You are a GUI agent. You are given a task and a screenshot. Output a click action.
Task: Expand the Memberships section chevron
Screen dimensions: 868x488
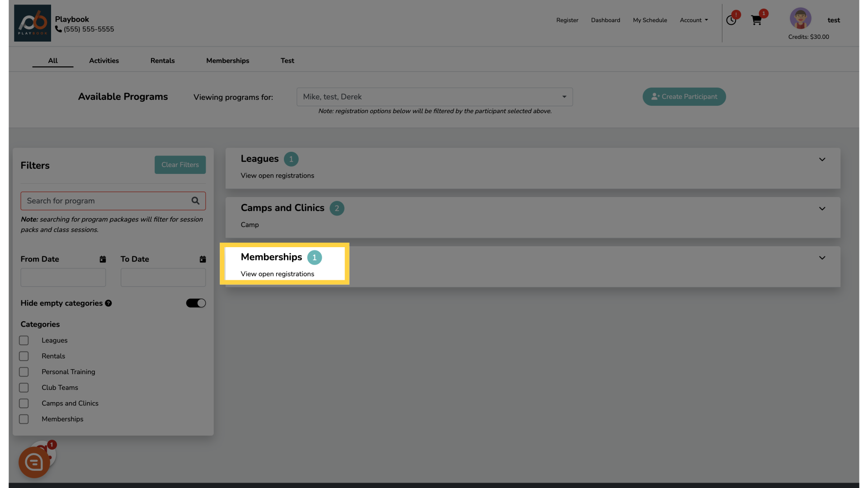[822, 258]
